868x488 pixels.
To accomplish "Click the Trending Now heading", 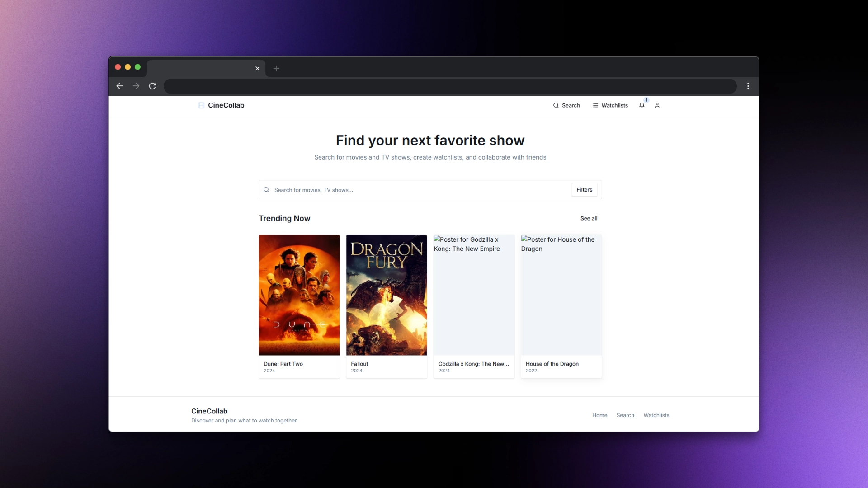I will pos(284,218).
